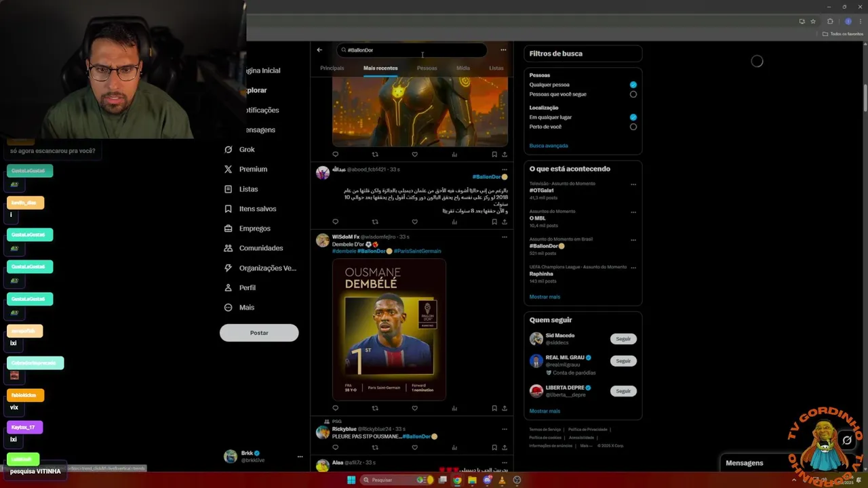Repost abood_fcb1421's tweet
The height and width of the screenshot is (488, 868).
(375, 222)
